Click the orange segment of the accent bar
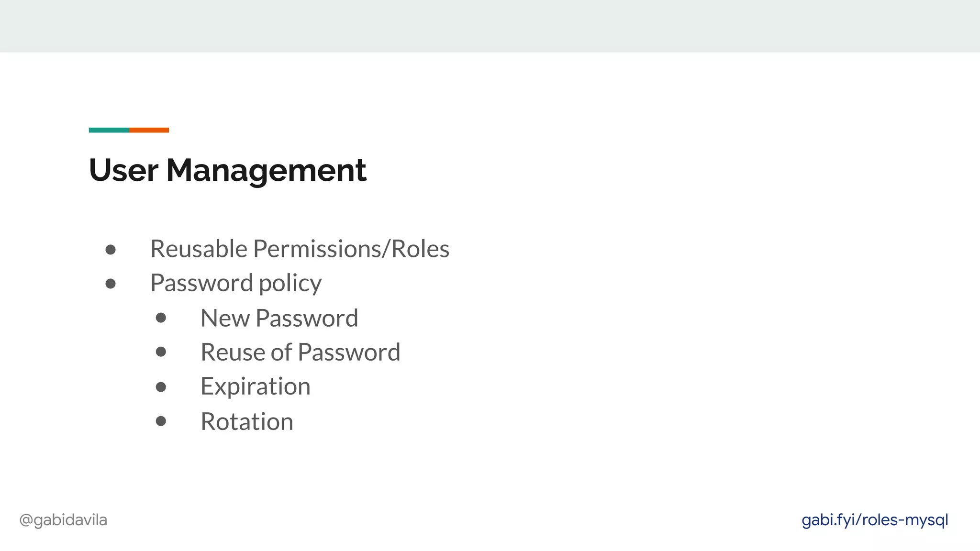 [x=149, y=130]
